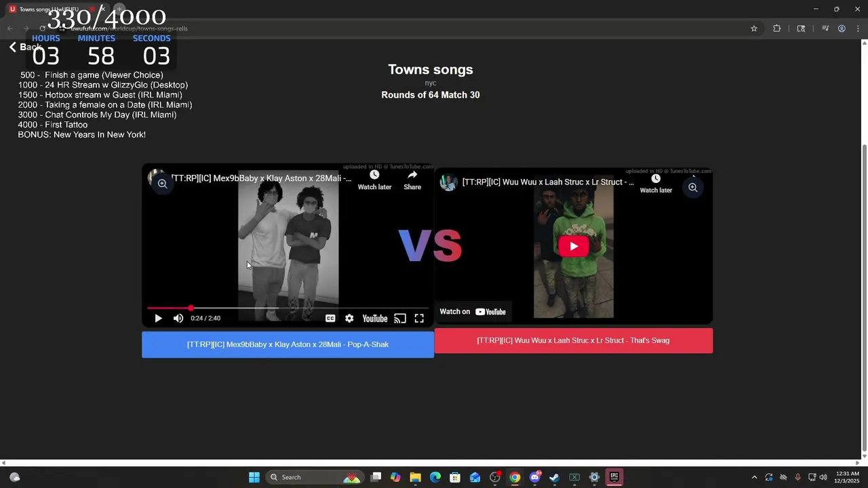Open the right video's channel avatar
Viewport: 868px width, 488px height.
click(x=448, y=182)
